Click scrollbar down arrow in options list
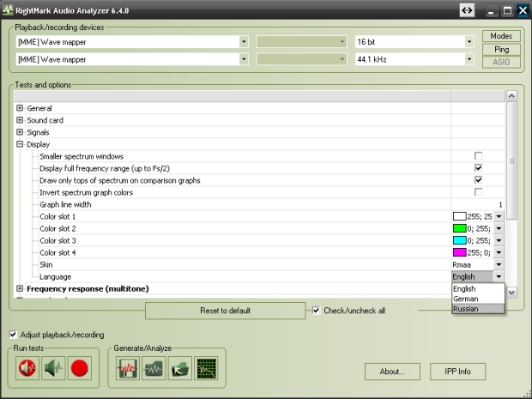This screenshot has width=532, height=399. [x=511, y=292]
